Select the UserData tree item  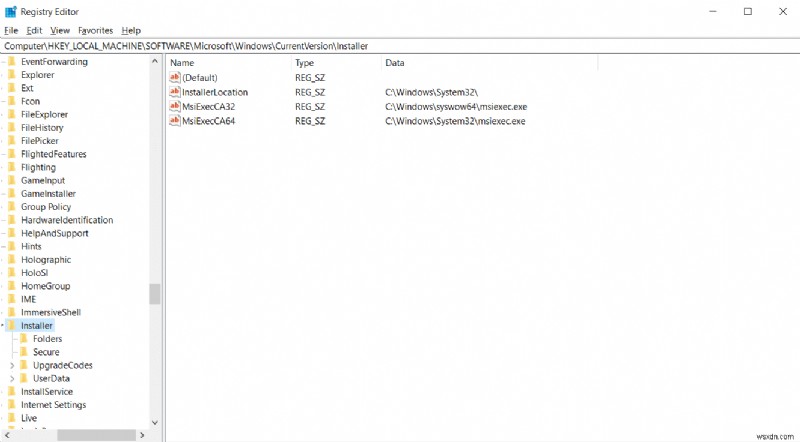(51, 379)
